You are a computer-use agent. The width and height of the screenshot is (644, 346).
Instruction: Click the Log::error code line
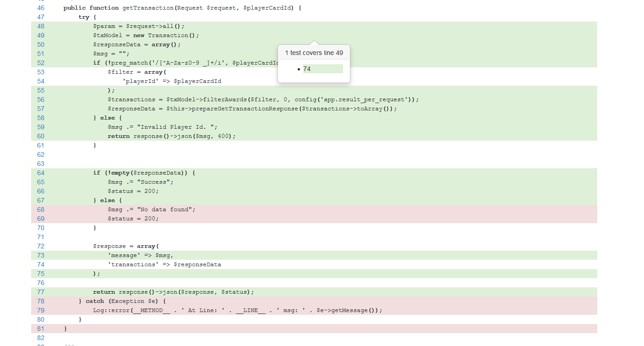237,310
